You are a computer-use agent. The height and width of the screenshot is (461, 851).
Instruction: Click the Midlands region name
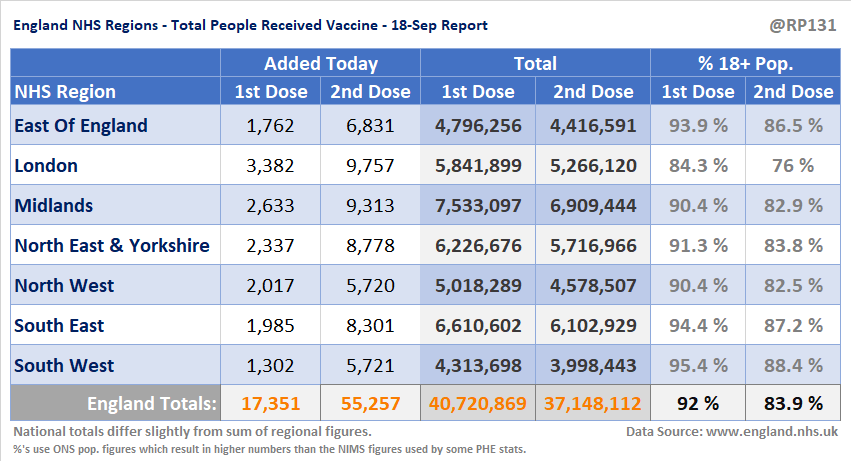(x=53, y=206)
